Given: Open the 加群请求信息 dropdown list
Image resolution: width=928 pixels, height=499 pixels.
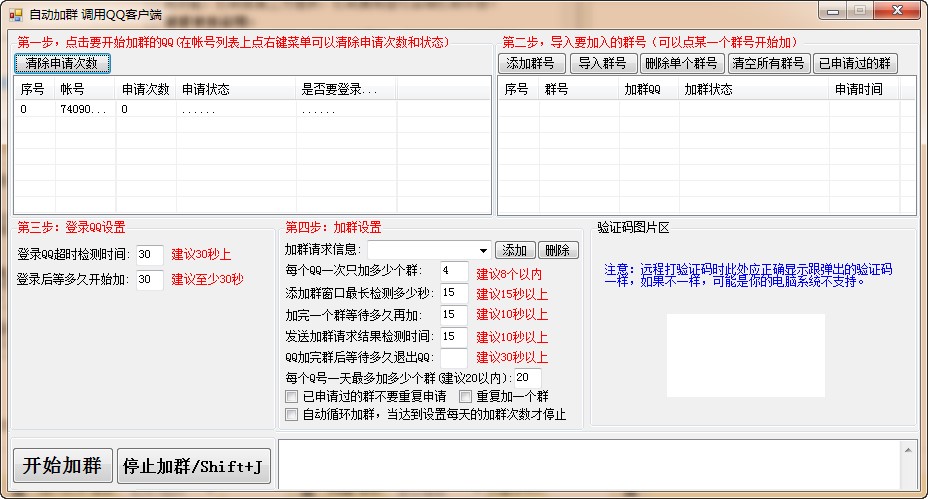Looking at the screenshot, I should tap(484, 250).
